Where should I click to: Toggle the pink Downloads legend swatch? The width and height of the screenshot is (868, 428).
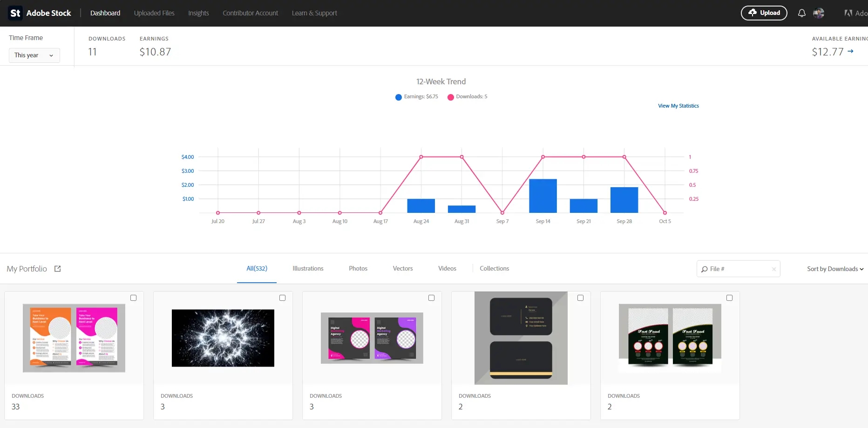point(451,97)
